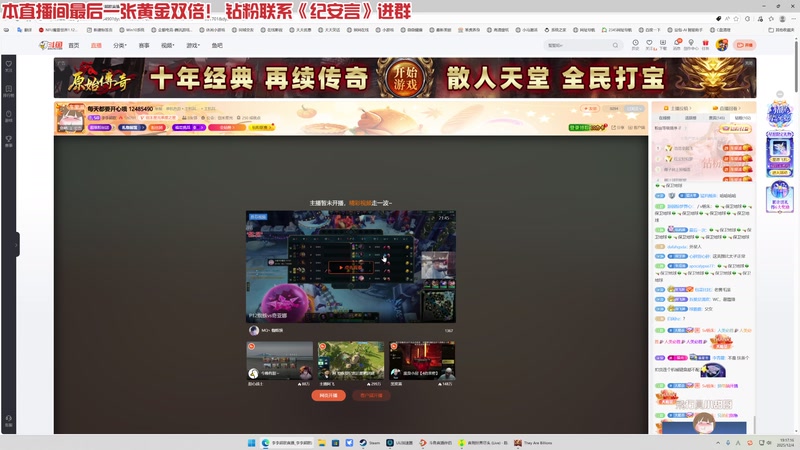The width and height of the screenshot is (800, 450).
Task: Open the Douyu logo home link
Action: 51,45
